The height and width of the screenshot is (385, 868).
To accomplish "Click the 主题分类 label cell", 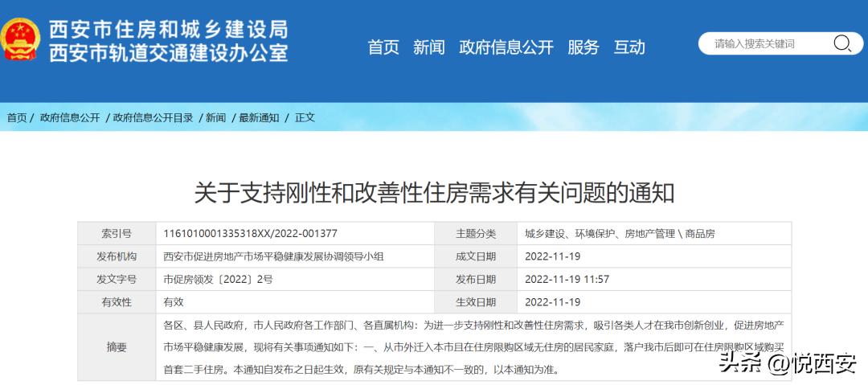I will click(476, 234).
